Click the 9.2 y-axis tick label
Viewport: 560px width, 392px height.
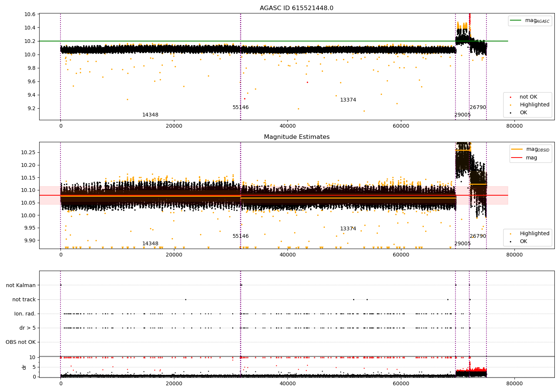[31, 108]
